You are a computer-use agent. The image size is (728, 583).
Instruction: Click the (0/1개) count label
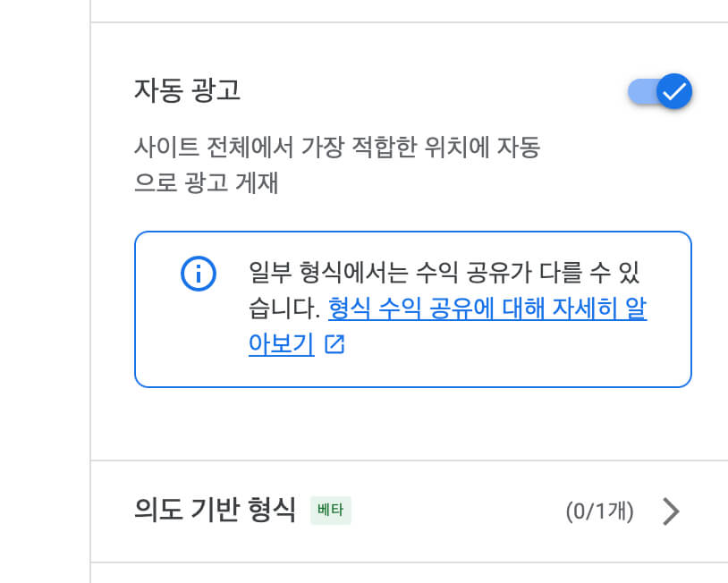point(601,509)
